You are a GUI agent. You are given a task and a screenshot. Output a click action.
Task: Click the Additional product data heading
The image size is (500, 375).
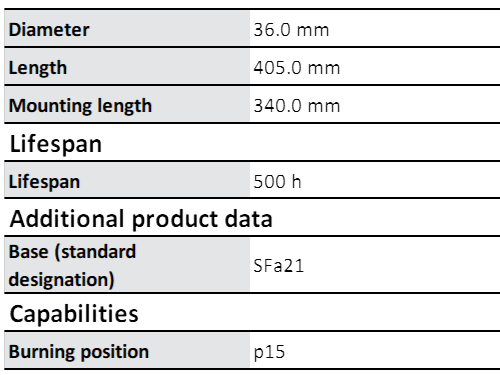141,220
